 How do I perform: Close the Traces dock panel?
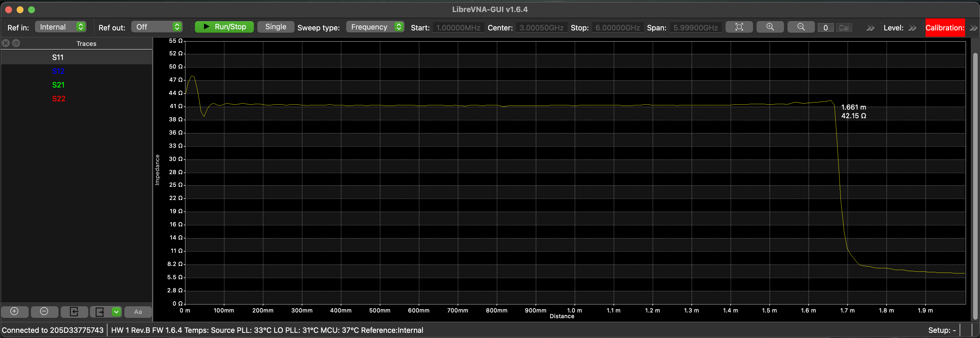(6, 43)
